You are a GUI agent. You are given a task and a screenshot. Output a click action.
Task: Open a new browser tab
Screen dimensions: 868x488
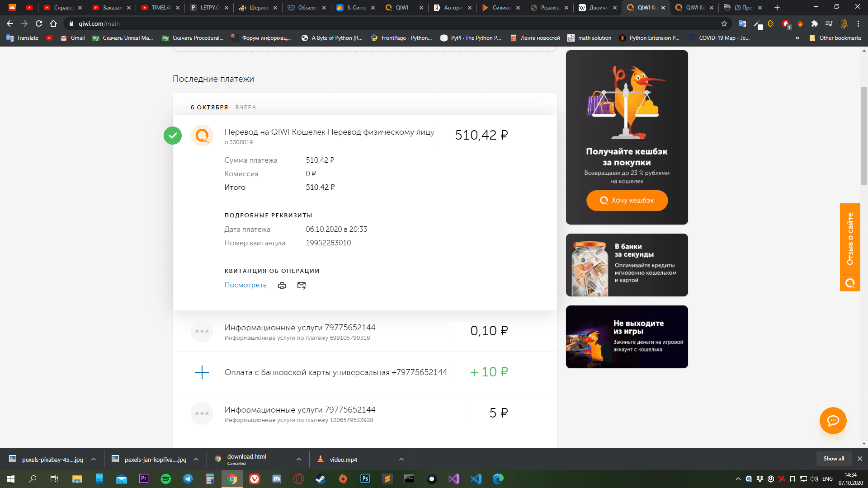777,8
